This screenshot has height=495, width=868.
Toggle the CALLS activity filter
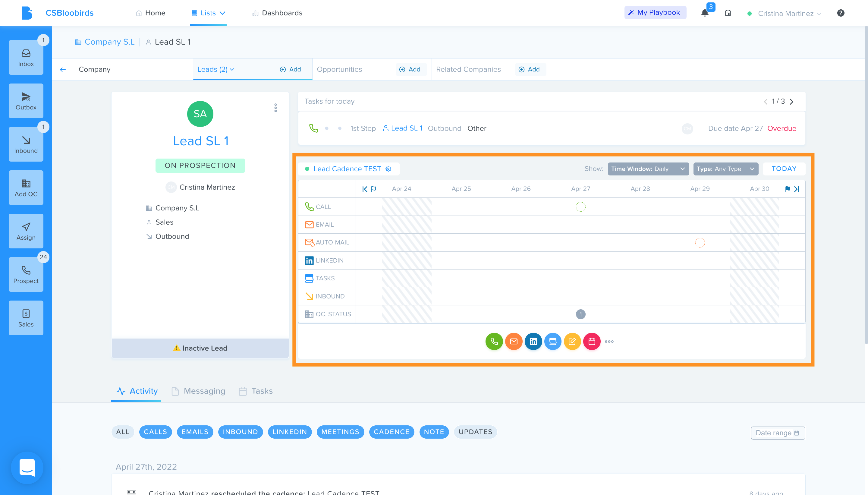click(x=156, y=432)
